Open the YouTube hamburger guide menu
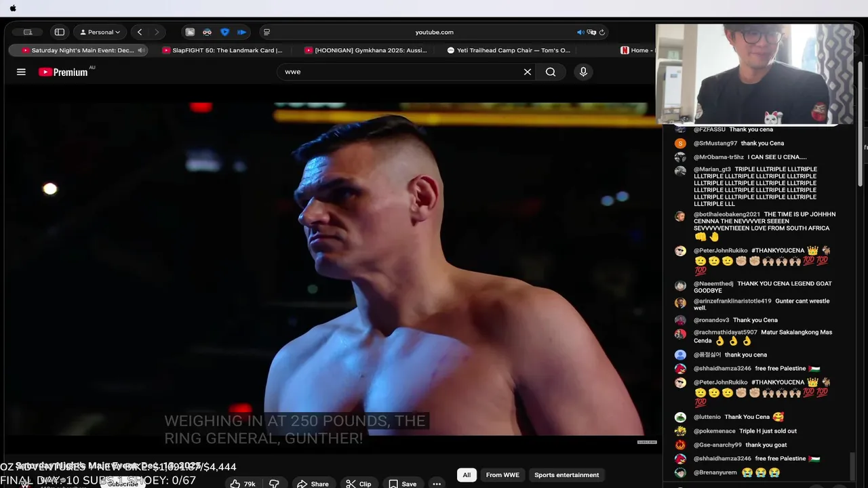 (x=21, y=72)
